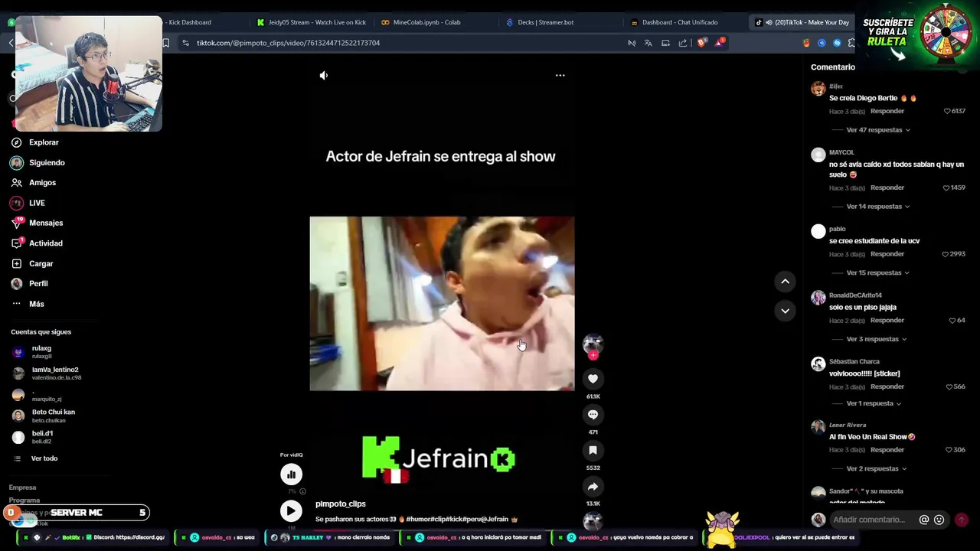This screenshot has width=980, height=551.
Task: Open Brave Shields lion icon
Action: click(x=701, y=43)
